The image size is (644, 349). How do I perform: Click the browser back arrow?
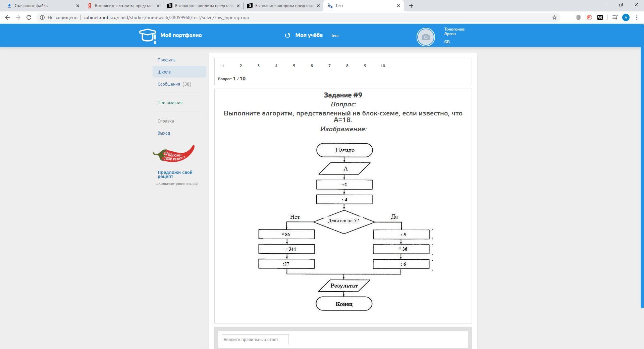click(x=7, y=17)
